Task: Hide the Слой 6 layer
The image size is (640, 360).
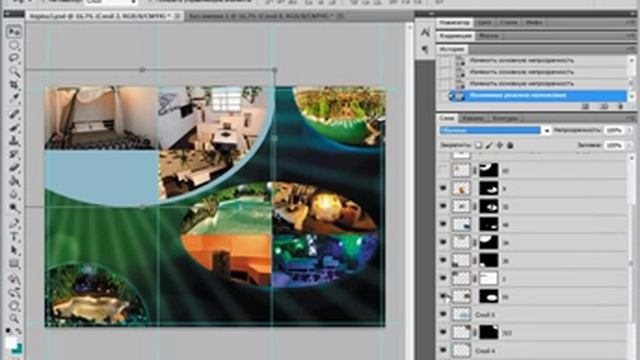Action: pos(443,314)
